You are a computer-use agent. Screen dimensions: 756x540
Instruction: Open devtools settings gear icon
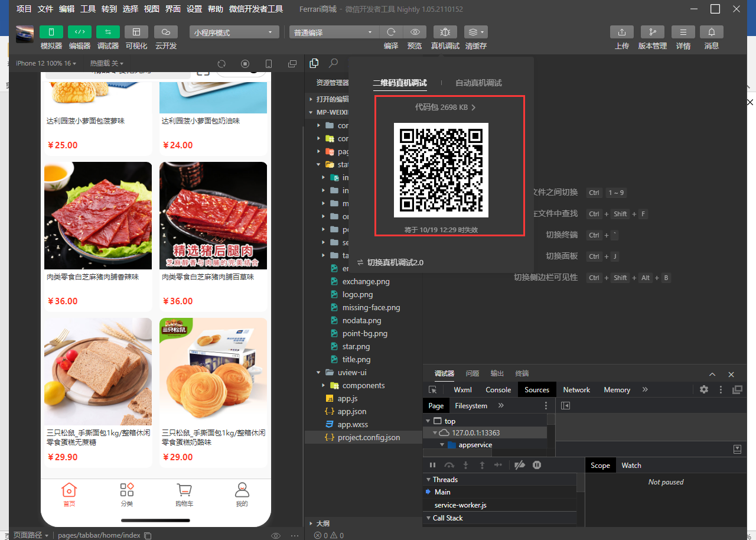[x=704, y=389]
